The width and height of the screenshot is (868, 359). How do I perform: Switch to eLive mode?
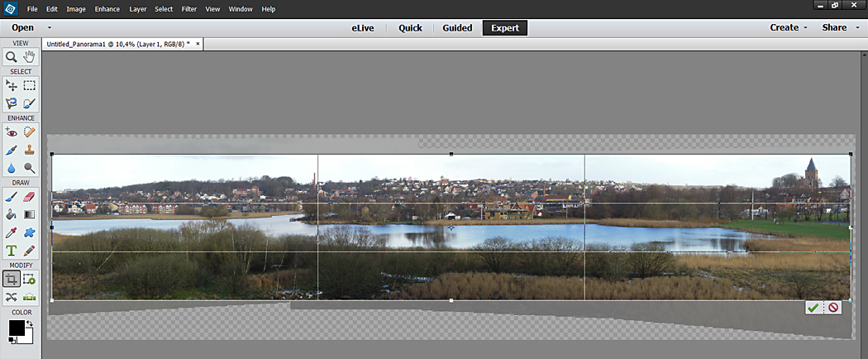pos(363,27)
